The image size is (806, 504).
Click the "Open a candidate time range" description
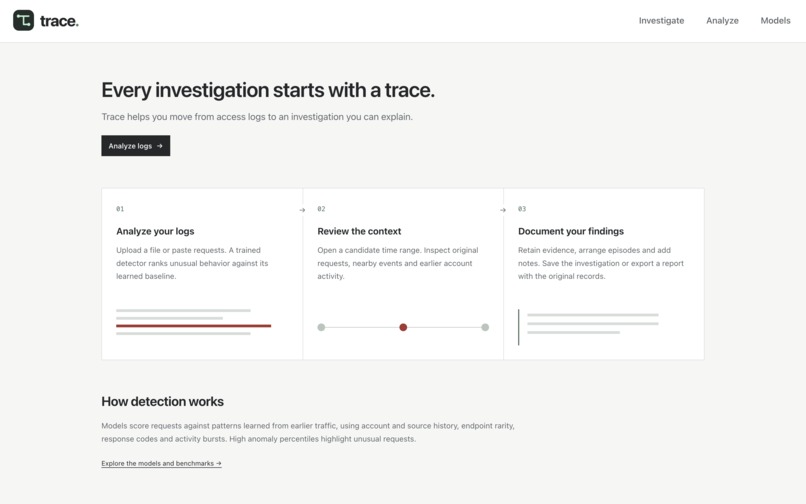click(397, 263)
